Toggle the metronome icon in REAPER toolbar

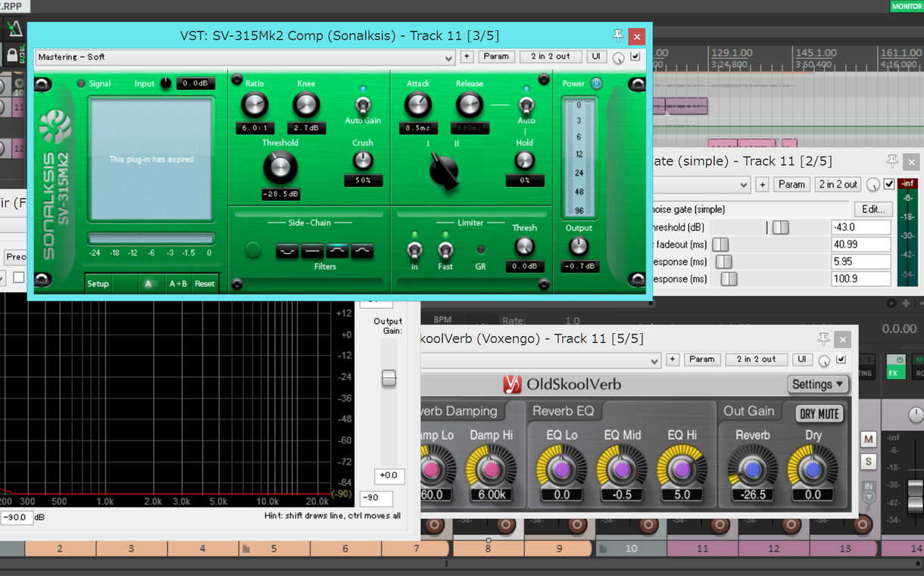[14, 29]
